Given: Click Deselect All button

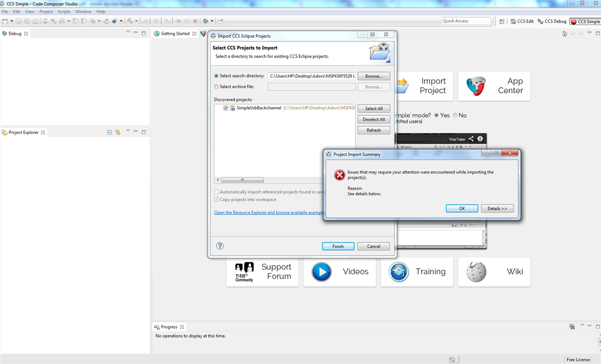Looking at the screenshot, I should (374, 119).
